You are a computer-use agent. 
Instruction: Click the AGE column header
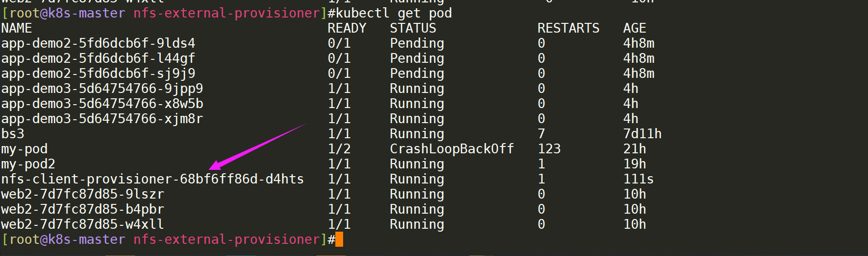pyautogui.click(x=635, y=28)
